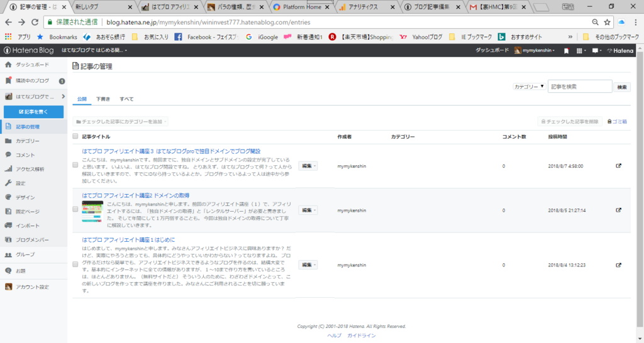Screen dimensions: 644x343
Task: Switch to the 公開 tab
Action: pos(82,99)
